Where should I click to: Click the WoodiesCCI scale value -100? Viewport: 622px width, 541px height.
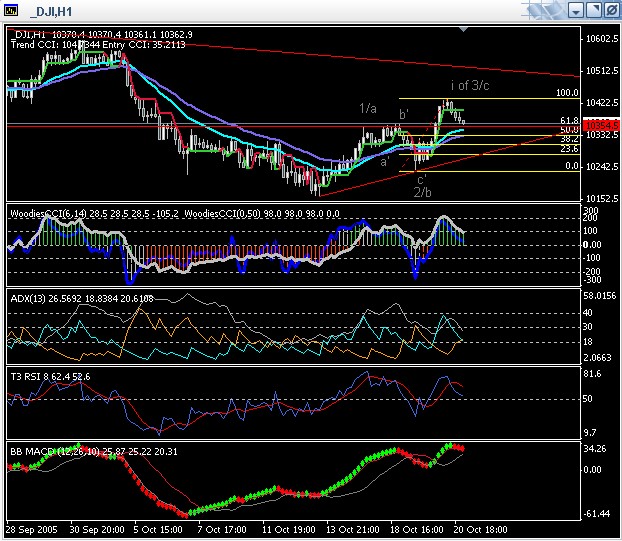[591, 258]
